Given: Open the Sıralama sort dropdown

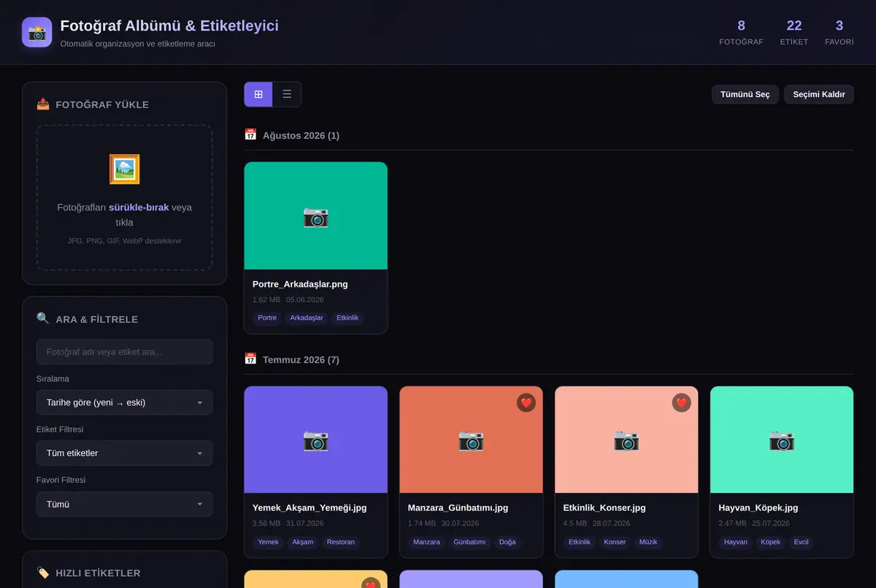Looking at the screenshot, I should (125, 402).
